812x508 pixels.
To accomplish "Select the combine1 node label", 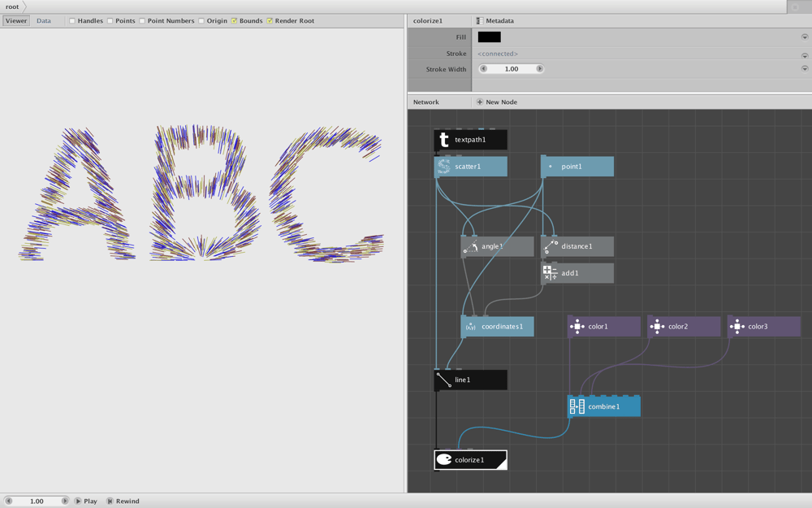I will click(x=604, y=406).
